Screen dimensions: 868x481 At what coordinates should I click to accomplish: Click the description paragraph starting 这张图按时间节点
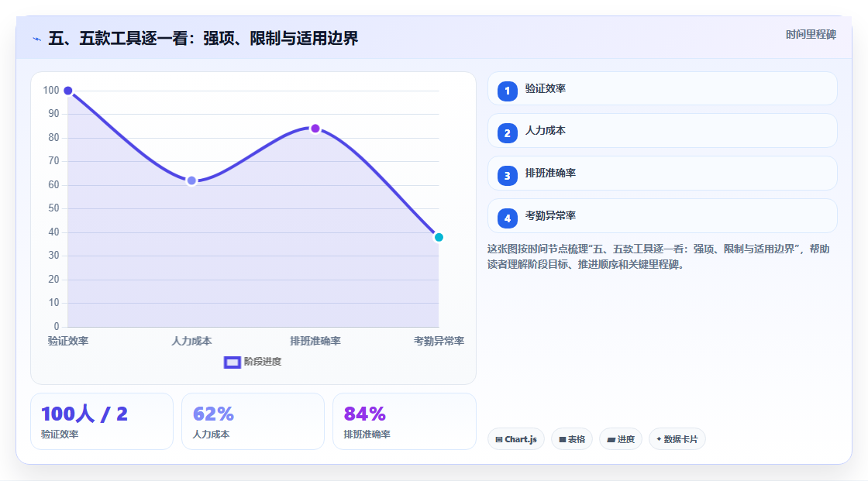click(658, 257)
